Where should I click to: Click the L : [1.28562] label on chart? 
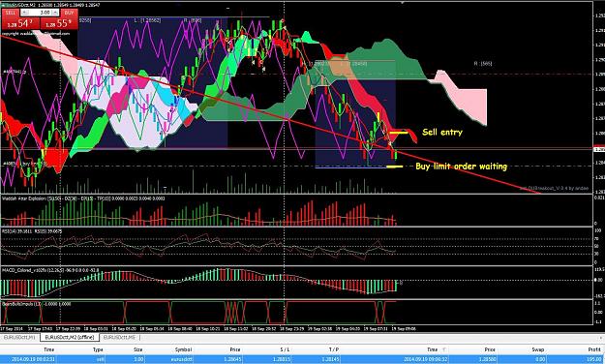tap(147, 20)
